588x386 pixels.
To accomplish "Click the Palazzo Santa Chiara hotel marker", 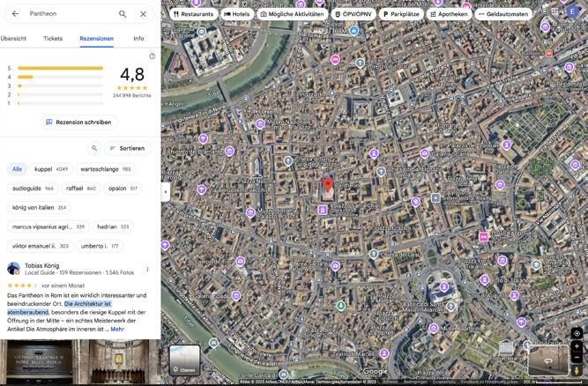I will [x=322, y=210].
